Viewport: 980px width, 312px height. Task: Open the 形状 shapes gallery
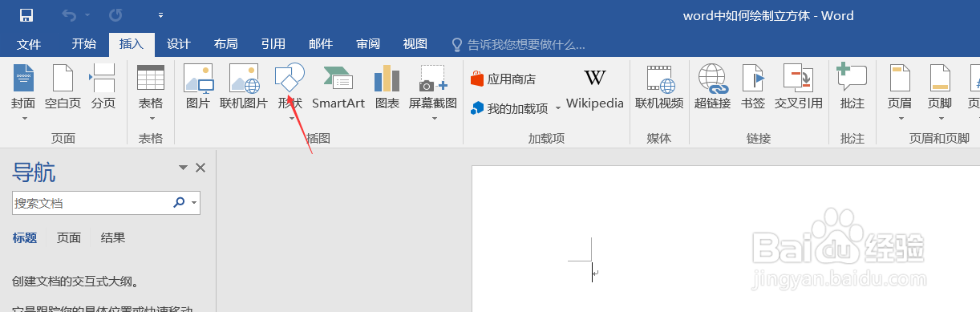point(290,92)
